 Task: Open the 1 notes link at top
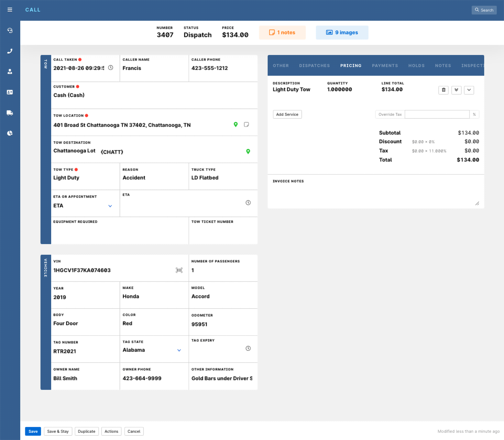pyautogui.click(x=282, y=32)
